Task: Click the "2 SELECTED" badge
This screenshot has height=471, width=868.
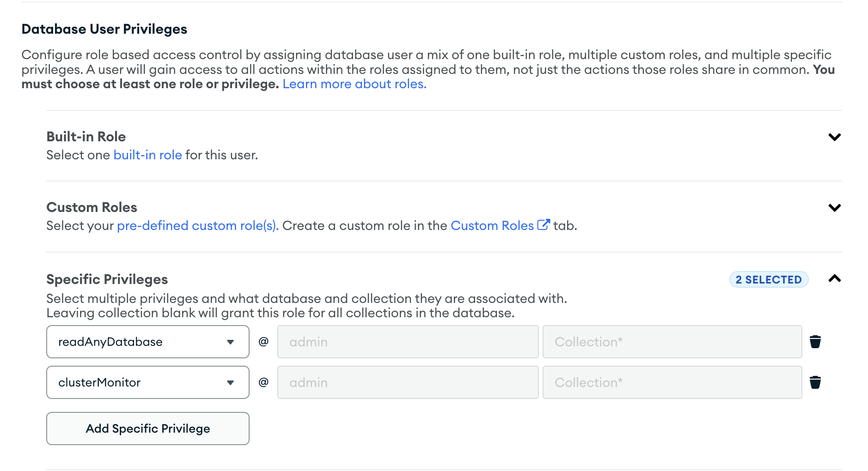Action: click(769, 279)
